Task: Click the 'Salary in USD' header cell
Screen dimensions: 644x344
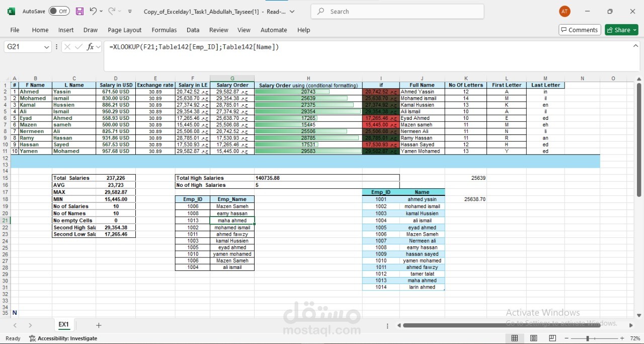Action: [116, 85]
